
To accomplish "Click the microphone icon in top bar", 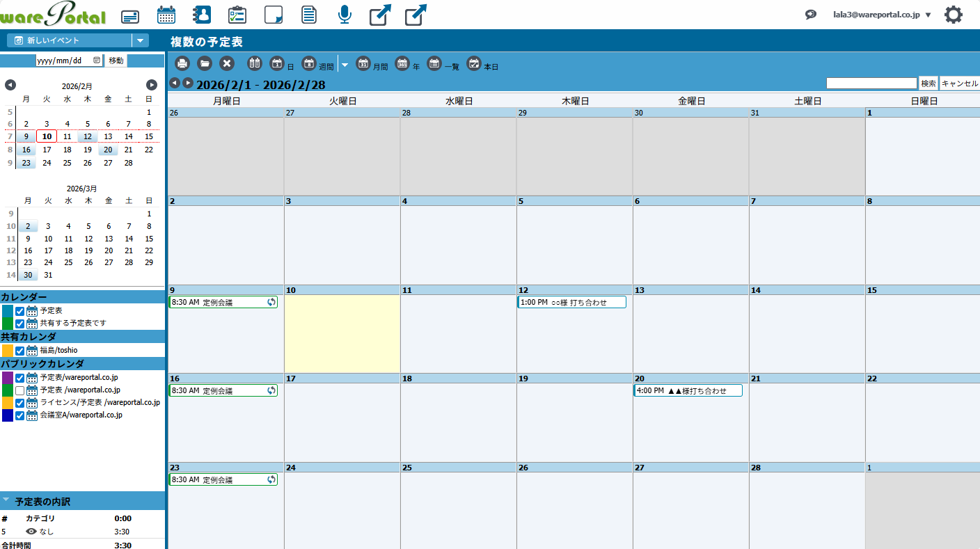I will pos(344,15).
